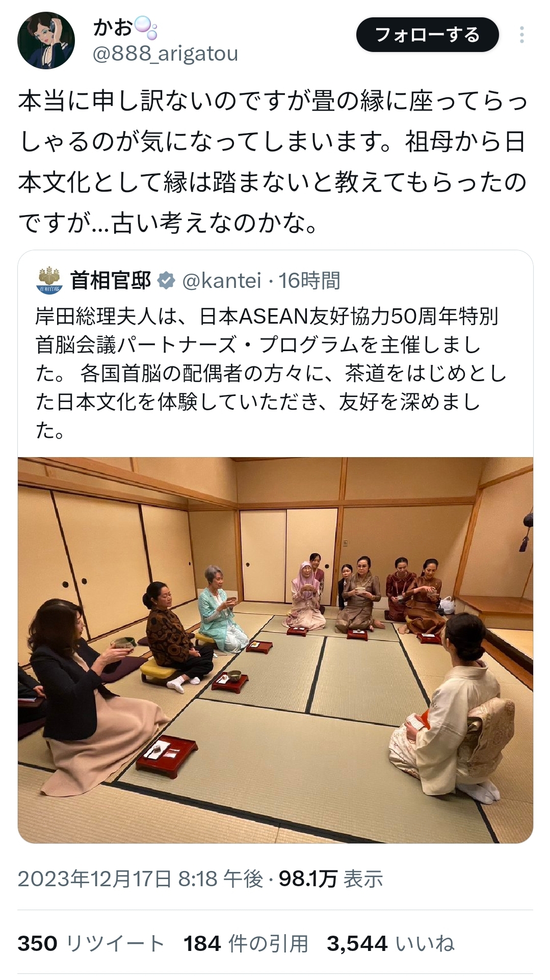Open かお's profile avatar picture
Viewport: 550px width, 980px height.
46,40
